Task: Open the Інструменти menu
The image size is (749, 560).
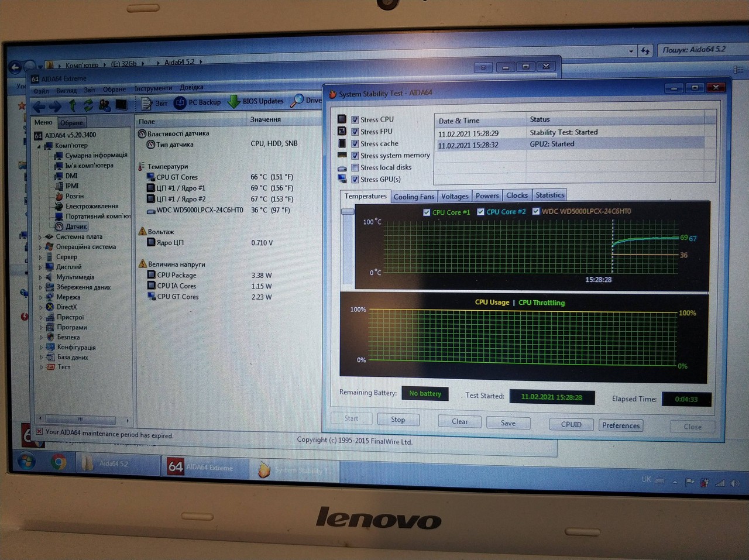Action: tap(153, 88)
